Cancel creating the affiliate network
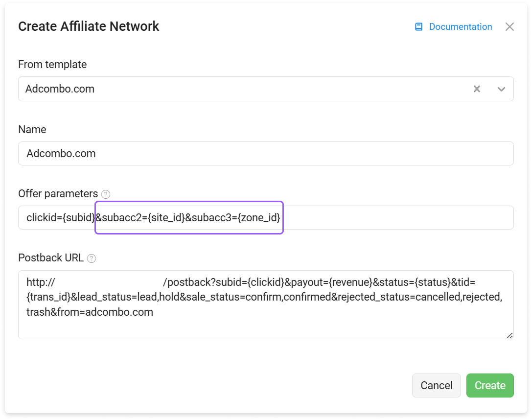This screenshot has height=420, width=532. point(437,385)
